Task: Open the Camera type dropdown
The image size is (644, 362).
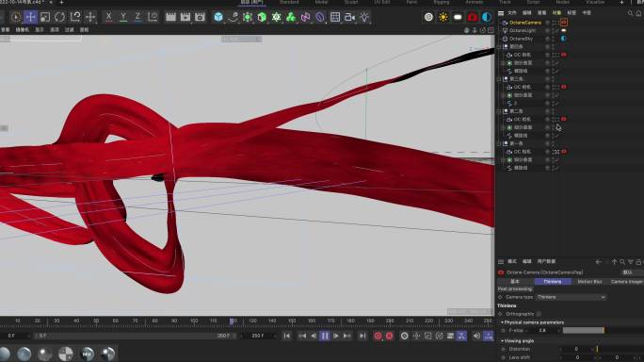Action: (x=571, y=297)
